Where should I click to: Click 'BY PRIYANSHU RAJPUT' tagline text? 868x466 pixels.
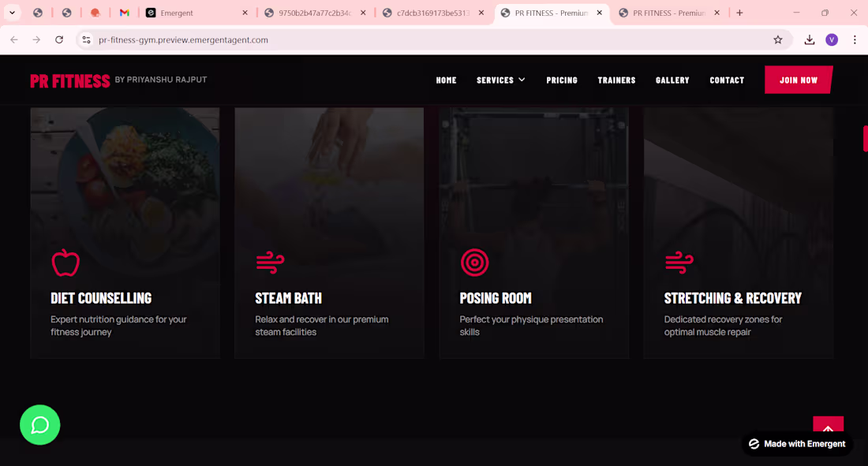tap(161, 80)
